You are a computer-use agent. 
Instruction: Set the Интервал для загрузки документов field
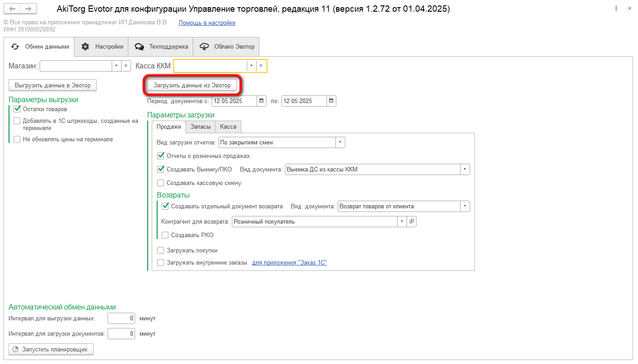click(x=122, y=334)
